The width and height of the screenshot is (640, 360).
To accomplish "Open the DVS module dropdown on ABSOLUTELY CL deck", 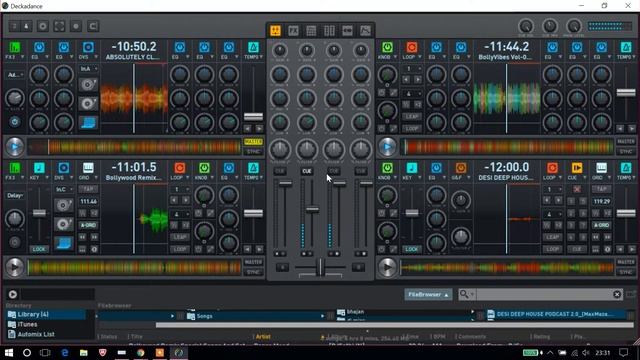I will click(96, 57).
